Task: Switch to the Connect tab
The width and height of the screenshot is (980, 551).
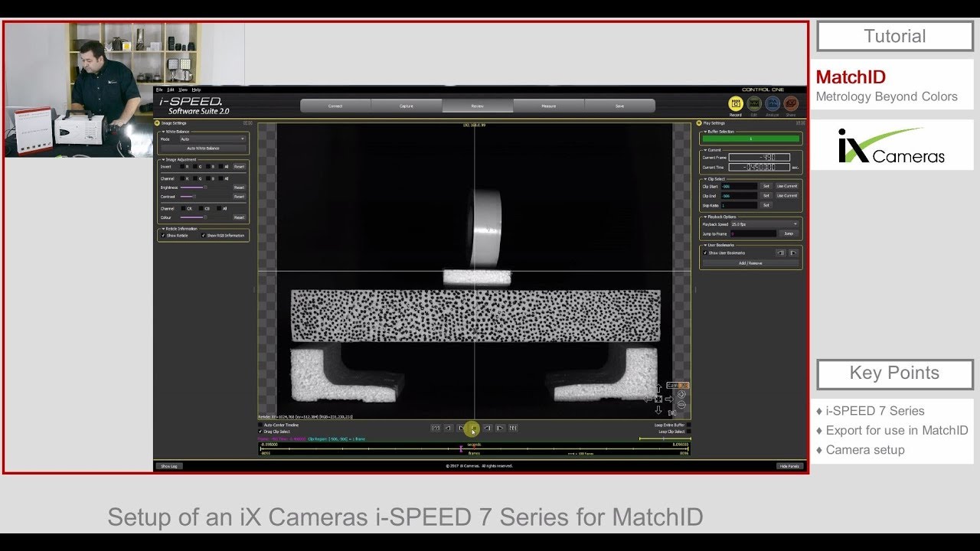Action: point(335,106)
